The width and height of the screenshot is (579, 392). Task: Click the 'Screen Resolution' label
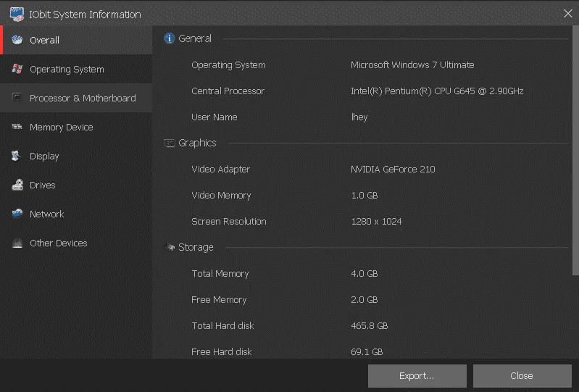[x=228, y=222]
